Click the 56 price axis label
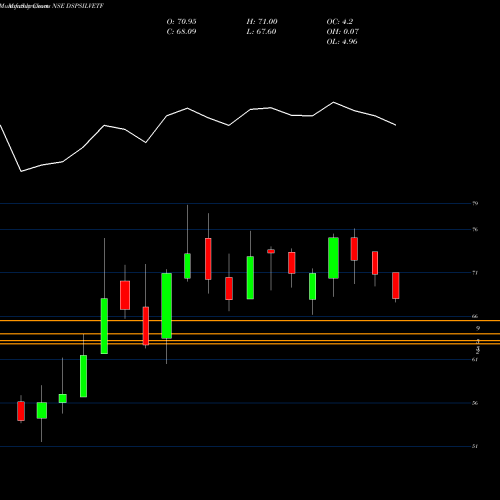The width and height of the screenshot is (500, 500). tap(475, 403)
